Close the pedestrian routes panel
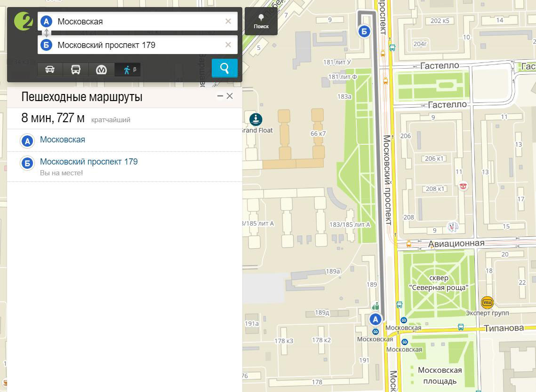 click(230, 96)
